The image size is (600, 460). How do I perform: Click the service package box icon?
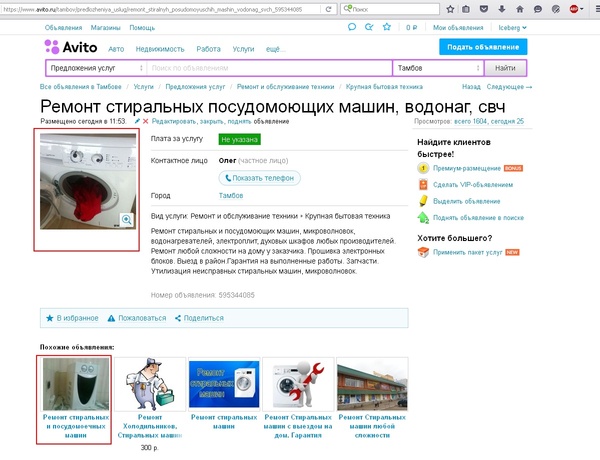pyautogui.click(x=423, y=252)
